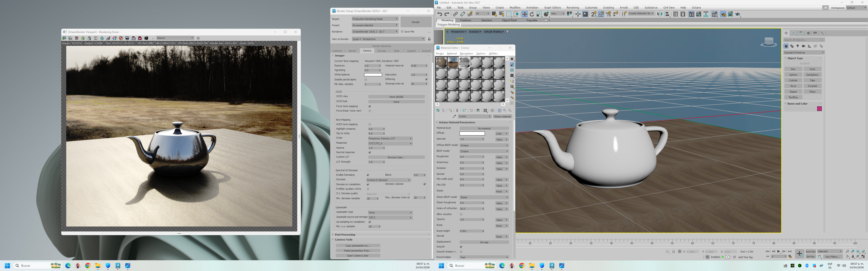Switch to the Kernel tab
The height and width of the screenshot is (271, 868).
(352, 51)
